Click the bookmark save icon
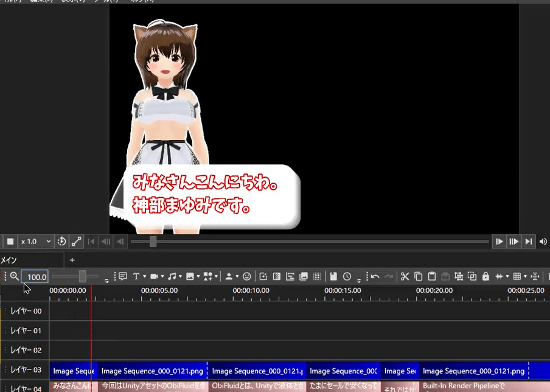The image size is (550, 392). [x=333, y=276]
